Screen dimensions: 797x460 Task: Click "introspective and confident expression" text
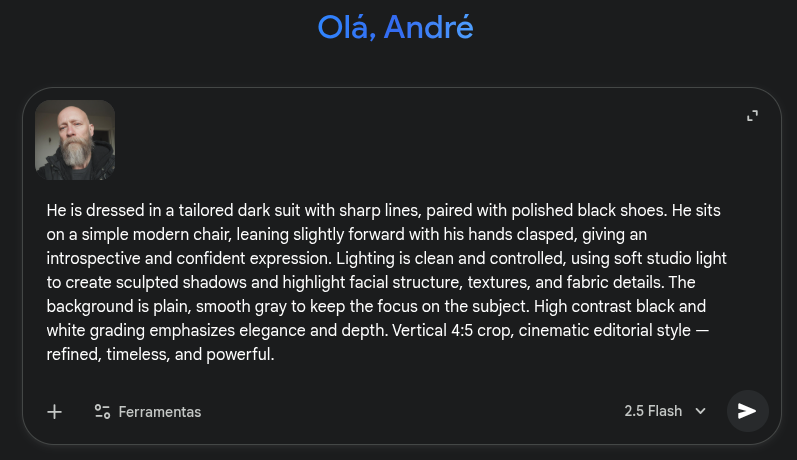coord(181,259)
